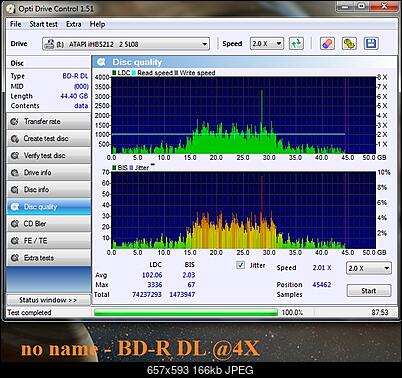Click the LDC green legend swatch

[x=114, y=73]
